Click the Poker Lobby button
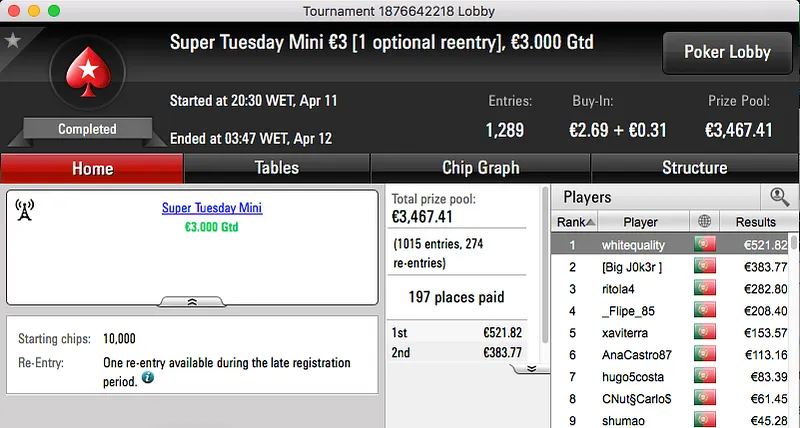 (x=725, y=52)
